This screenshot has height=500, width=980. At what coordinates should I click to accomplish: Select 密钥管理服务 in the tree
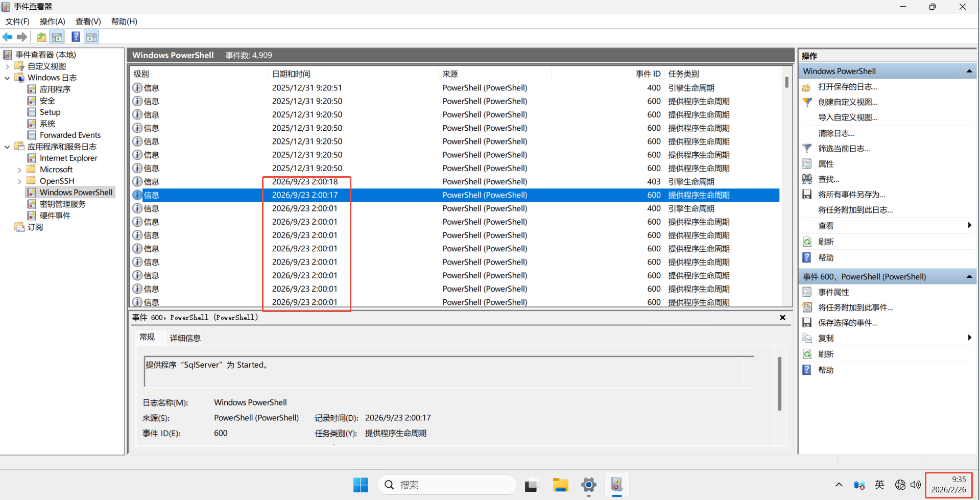click(63, 204)
